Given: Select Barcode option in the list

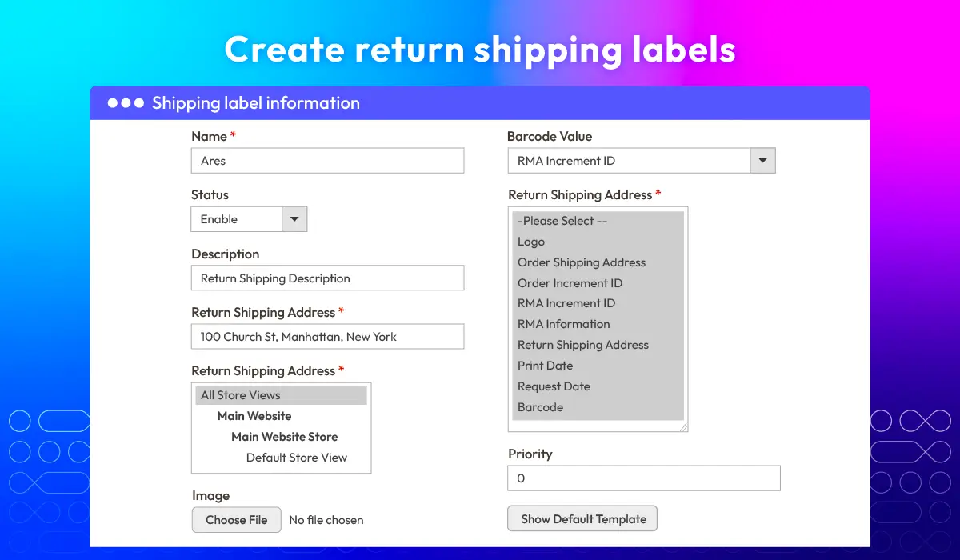Looking at the screenshot, I should coord(541,407).
